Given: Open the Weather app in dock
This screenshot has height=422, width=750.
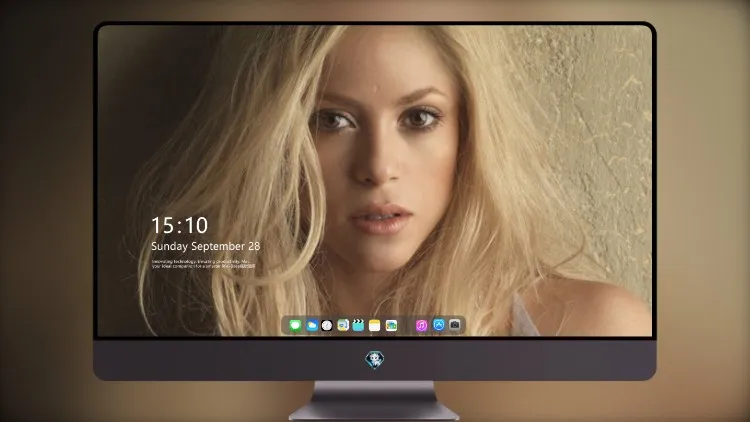Looking at the screenshot, I should [x=311, y=325].
